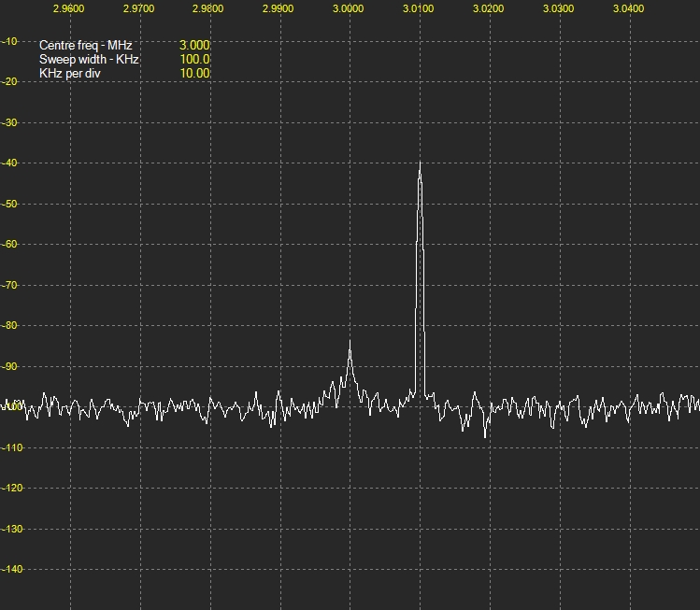Select the 'Sweep width - KHz' label

(89, 60)
